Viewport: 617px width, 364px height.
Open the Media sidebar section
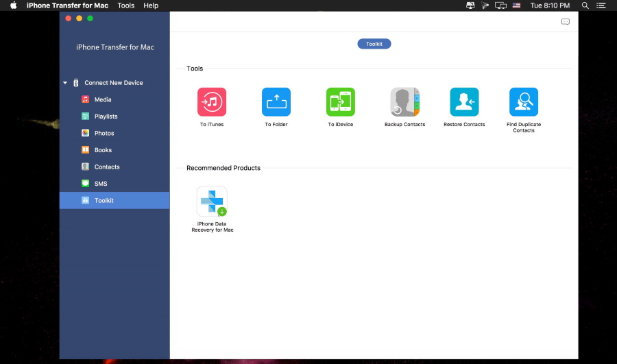114,99
